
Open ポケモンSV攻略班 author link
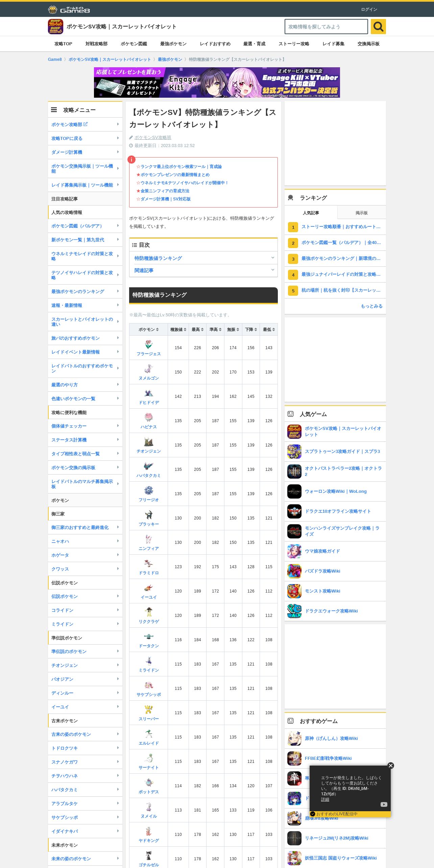point(153,138)
